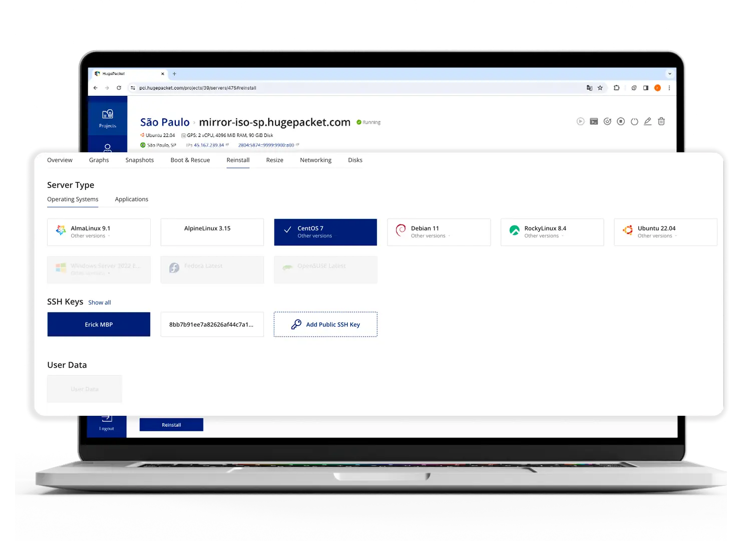Select the AlmaLinux 9.1 card
Image resolution: width=756 pixels, height=541 pixels.
click(99, 232)
